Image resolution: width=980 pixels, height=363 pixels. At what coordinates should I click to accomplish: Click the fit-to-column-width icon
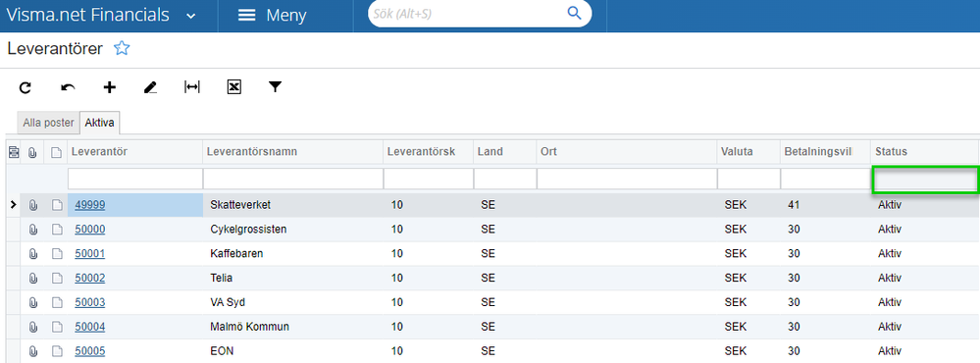point(192,87)
